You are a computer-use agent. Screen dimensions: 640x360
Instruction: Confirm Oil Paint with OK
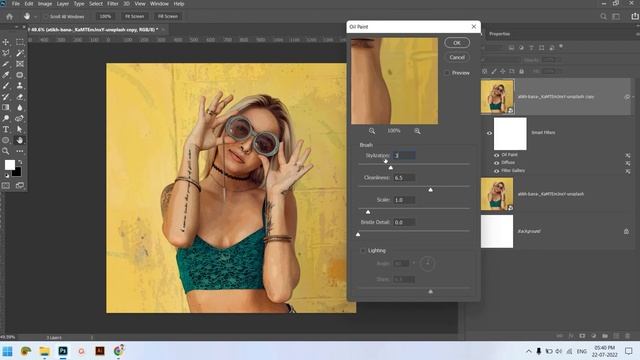click(457, 43)
